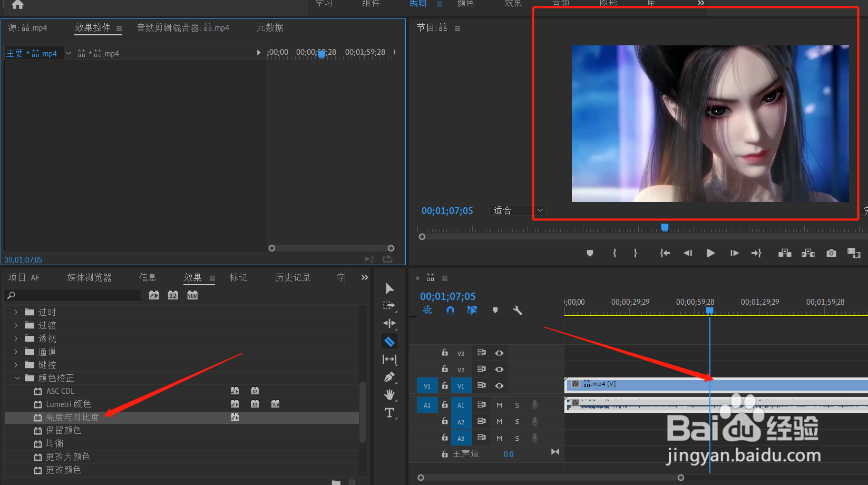Image resolution: width=868 pixels, height=485 pixels.
Task: Click the Mark Out button
Action: 636,254
